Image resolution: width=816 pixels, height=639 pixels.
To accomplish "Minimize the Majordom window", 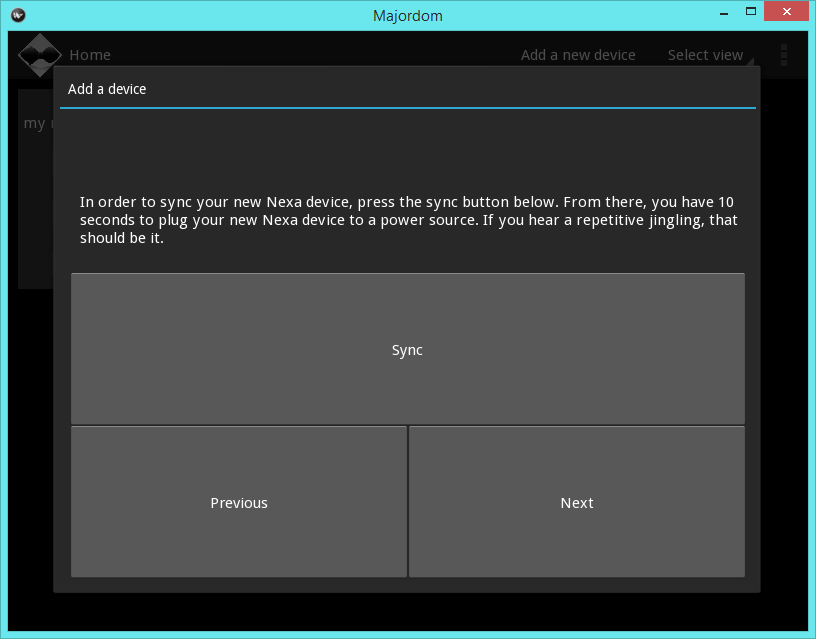I will 723,13.
